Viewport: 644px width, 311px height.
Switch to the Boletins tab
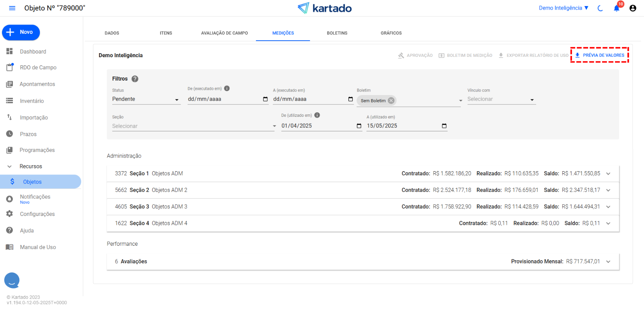click(x=337, y=33)
